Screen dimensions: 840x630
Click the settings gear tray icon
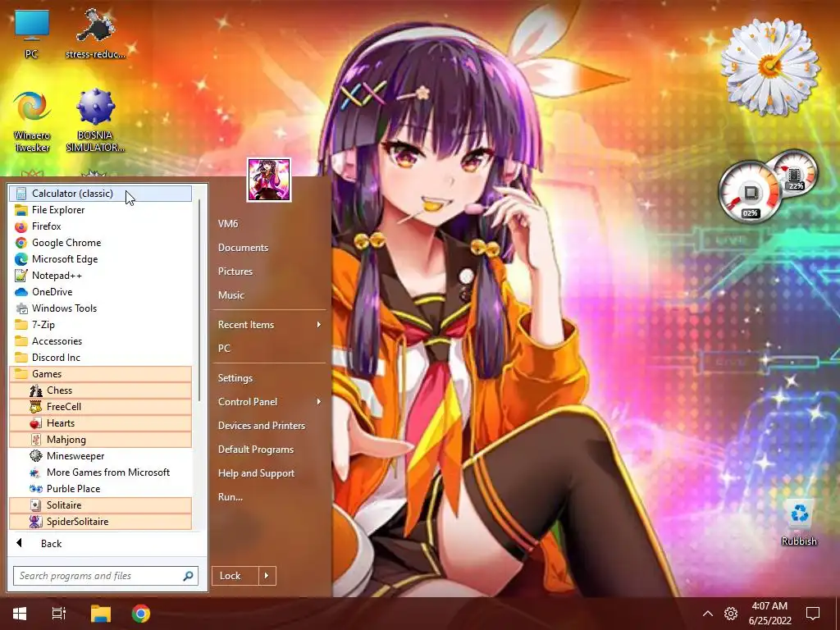tap(731, 614)
